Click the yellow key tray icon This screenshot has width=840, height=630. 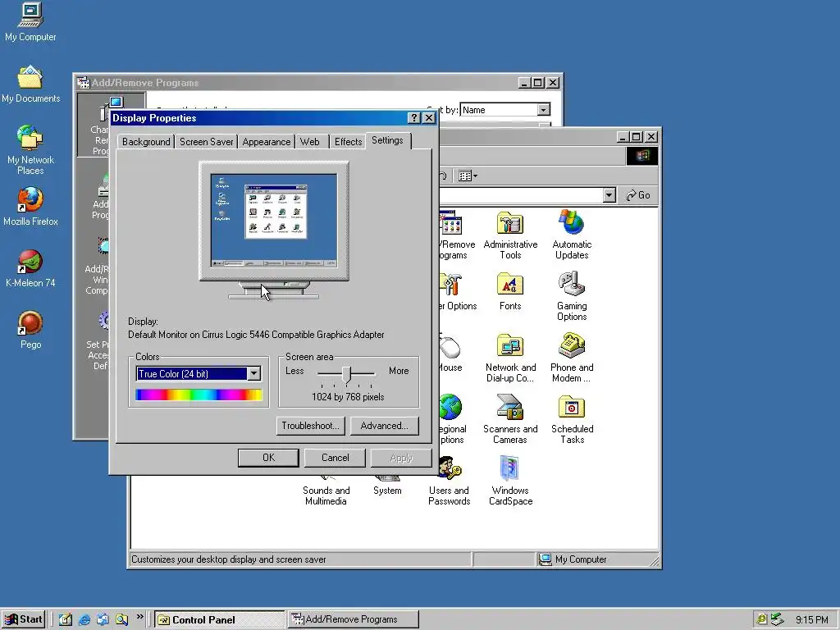761,619
